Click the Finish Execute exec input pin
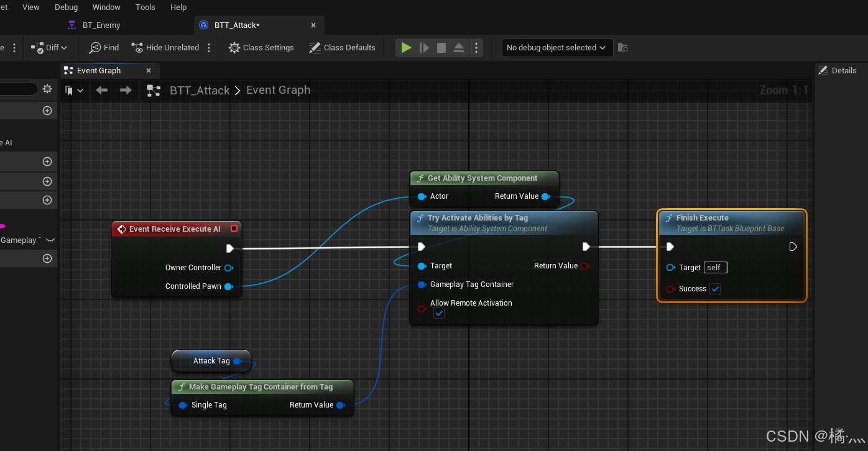 670,247
